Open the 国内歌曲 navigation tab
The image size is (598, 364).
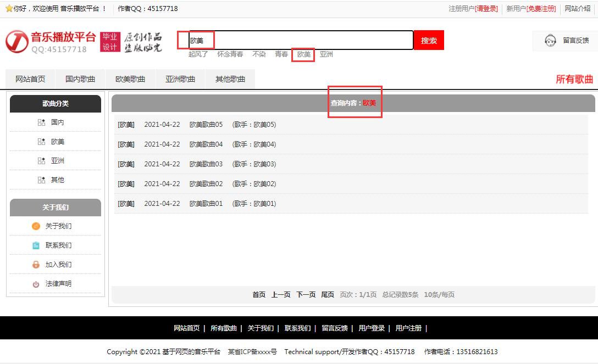click(x=80, y=79)
